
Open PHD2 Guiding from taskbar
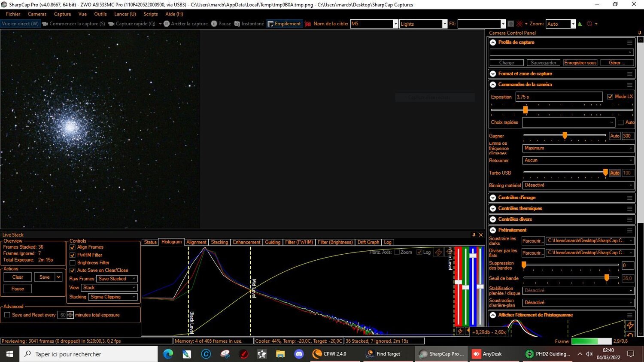pyautogui.click(x=548, y=354)
